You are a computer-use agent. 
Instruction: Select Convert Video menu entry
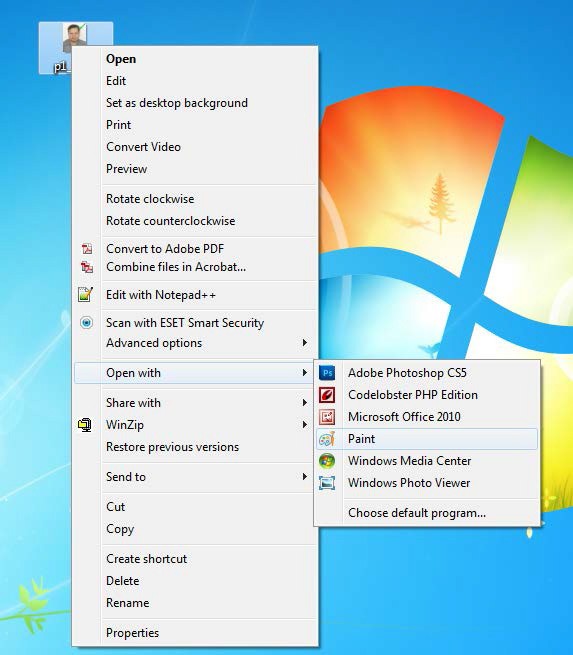tap(195, 147)
